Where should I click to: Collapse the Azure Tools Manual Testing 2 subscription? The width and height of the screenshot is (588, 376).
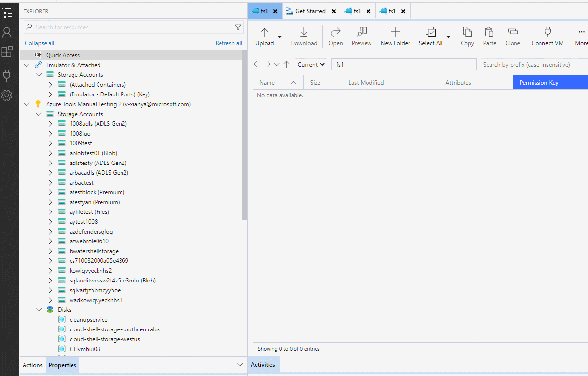click(x=27, y=104)
